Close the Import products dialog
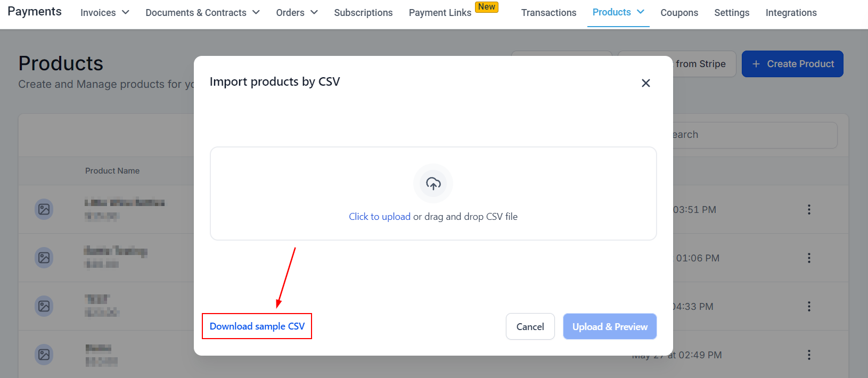 [645, 83]
